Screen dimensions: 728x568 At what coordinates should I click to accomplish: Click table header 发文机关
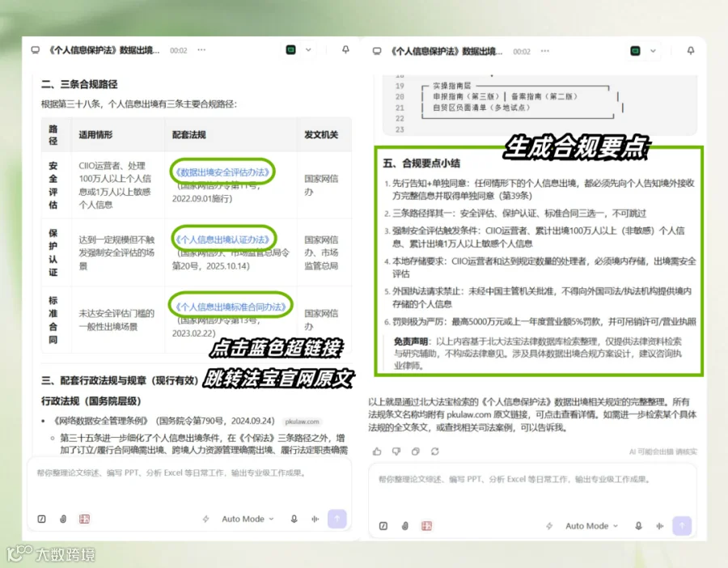coord(321,134)
